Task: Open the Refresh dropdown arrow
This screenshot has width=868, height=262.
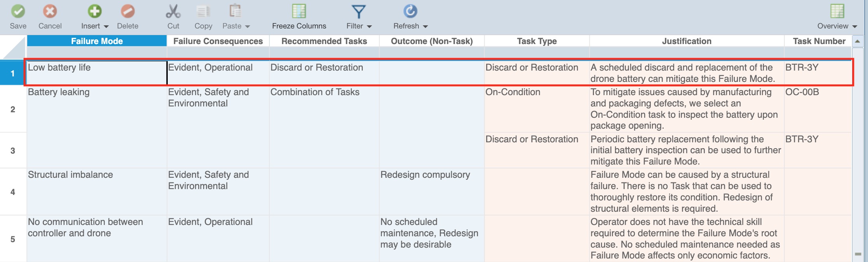Action: tap(425, 27)
